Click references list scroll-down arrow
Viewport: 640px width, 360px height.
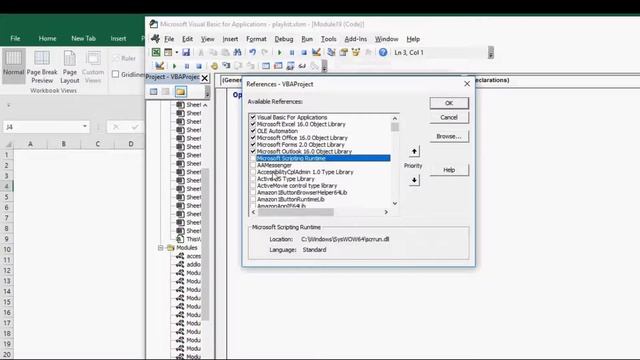(x=395, y=203)
